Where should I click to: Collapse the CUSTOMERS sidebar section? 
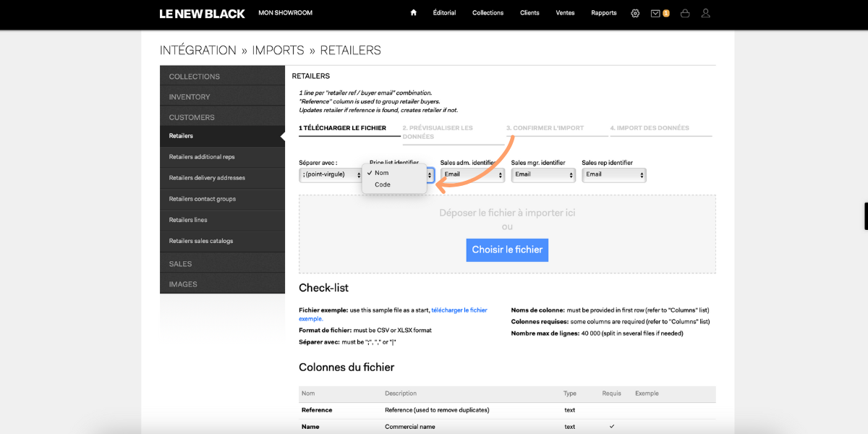tap(222, 116)
